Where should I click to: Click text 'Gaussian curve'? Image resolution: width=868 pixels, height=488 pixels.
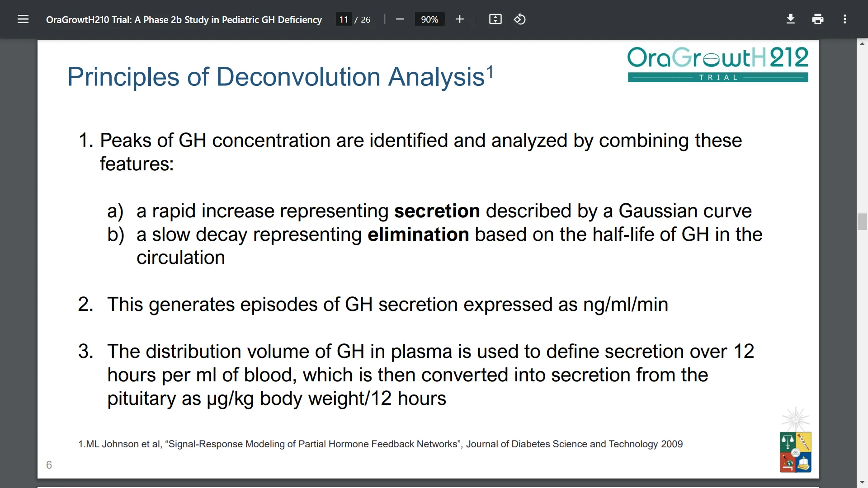click(x=685, y=211)
